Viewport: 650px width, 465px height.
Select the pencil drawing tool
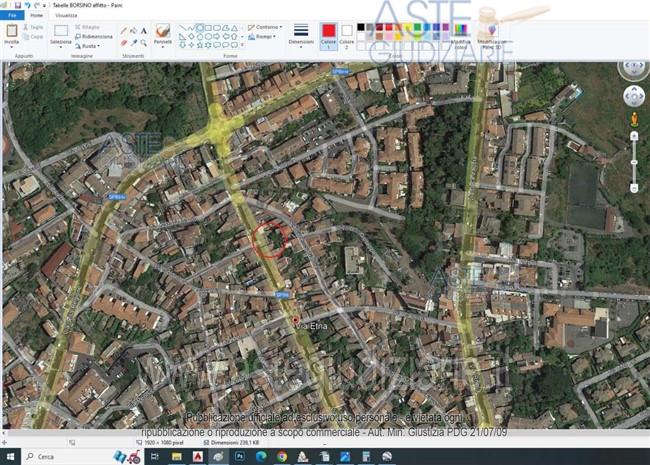(x=124, y=31)
